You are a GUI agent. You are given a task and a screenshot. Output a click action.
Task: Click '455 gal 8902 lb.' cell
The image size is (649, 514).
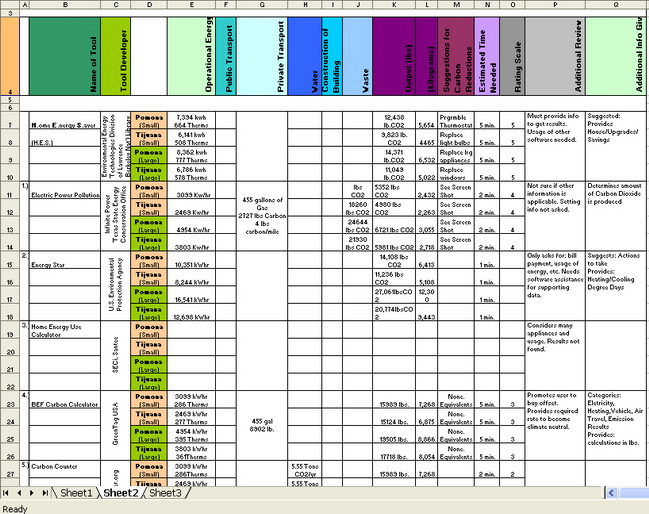[x=262, y=425]
